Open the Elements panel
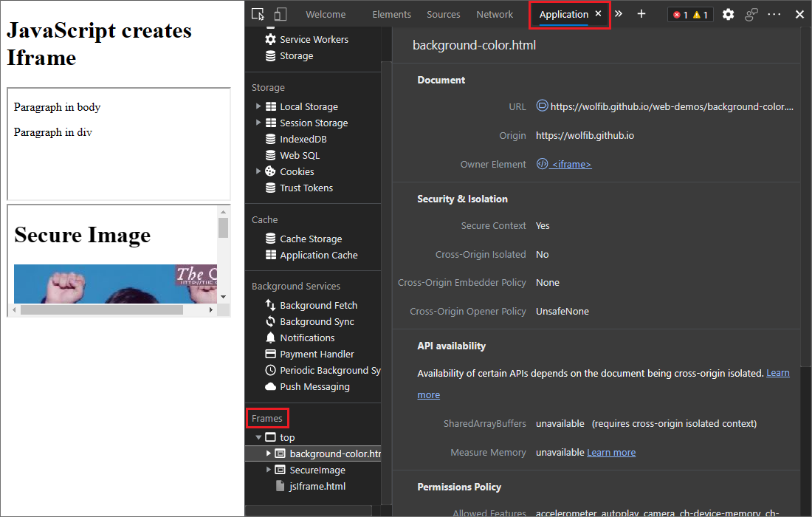This screenshot has height=517, width=812. (x=392, y=14)
